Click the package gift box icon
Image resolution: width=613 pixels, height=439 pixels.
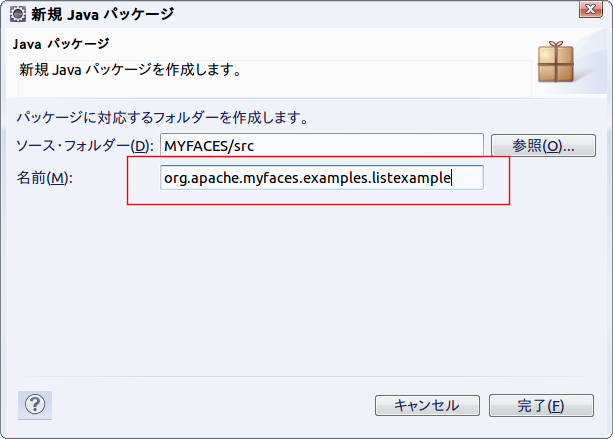pos(556,62)
